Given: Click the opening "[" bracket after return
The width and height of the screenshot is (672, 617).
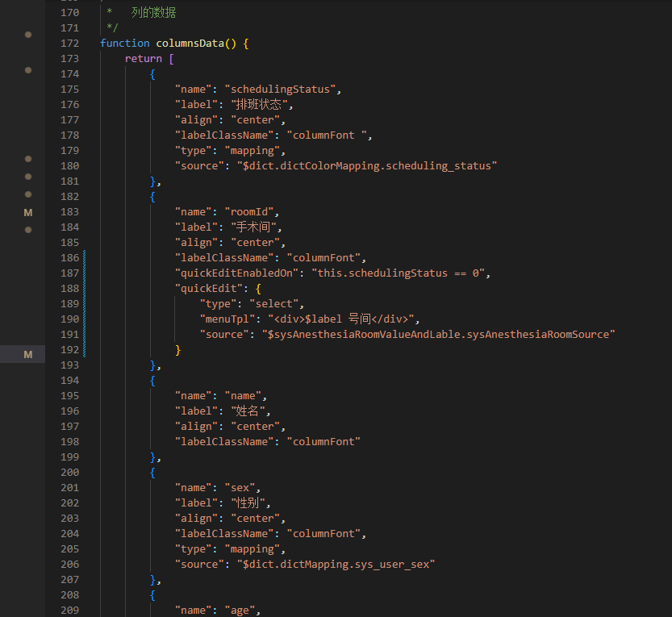Looking at the screenshot, I should 171,59.
